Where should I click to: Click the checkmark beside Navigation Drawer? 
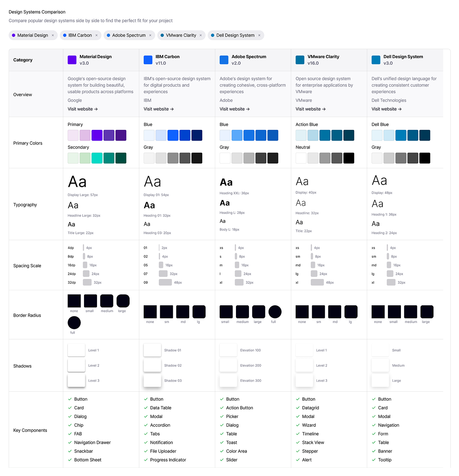tap(70, 443)
